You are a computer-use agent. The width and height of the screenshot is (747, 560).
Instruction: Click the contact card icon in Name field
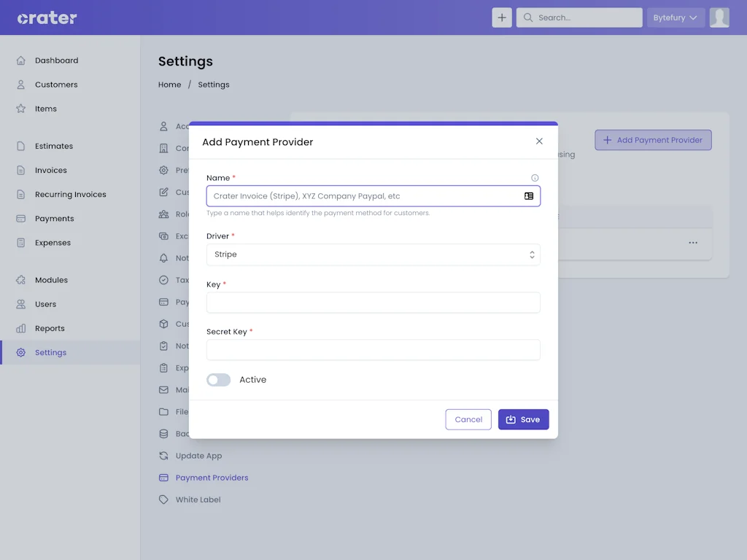(529, 196)
